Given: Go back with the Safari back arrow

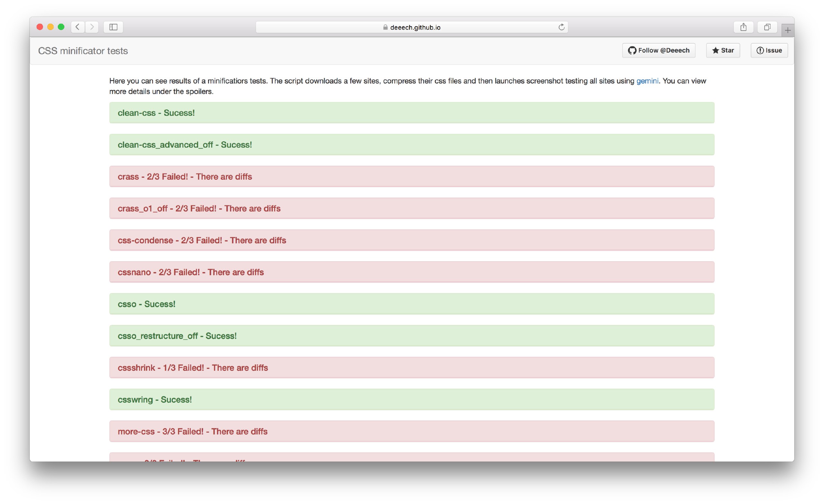Looking at the screenshot, I should coord(78,27).
